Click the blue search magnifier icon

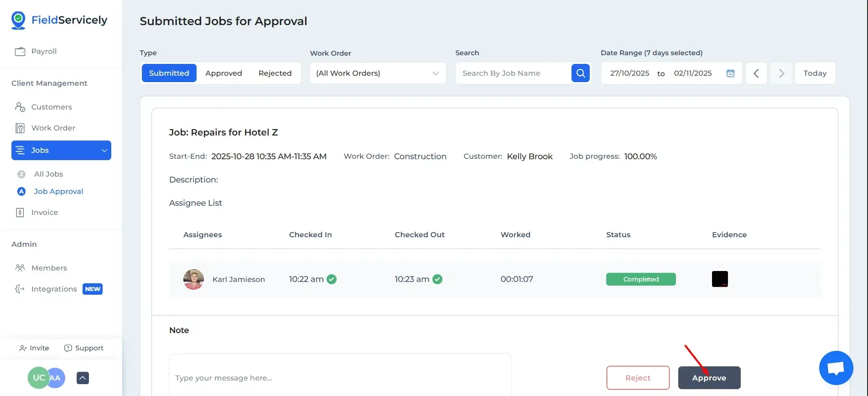(x=580, y=73)
